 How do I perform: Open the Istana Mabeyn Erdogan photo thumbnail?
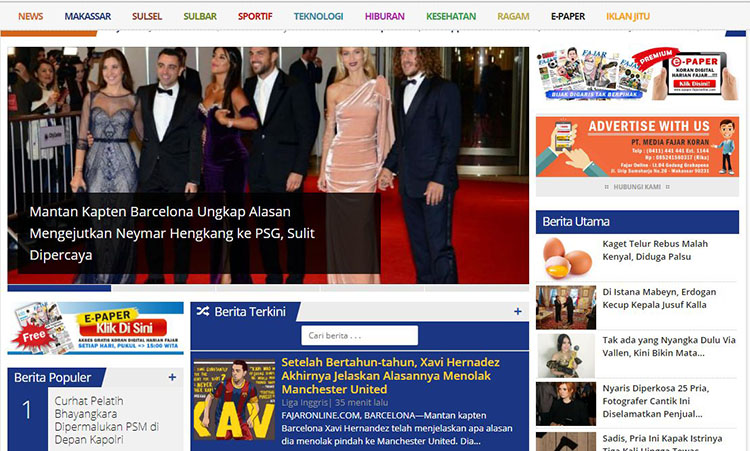[x=566, y=308]
